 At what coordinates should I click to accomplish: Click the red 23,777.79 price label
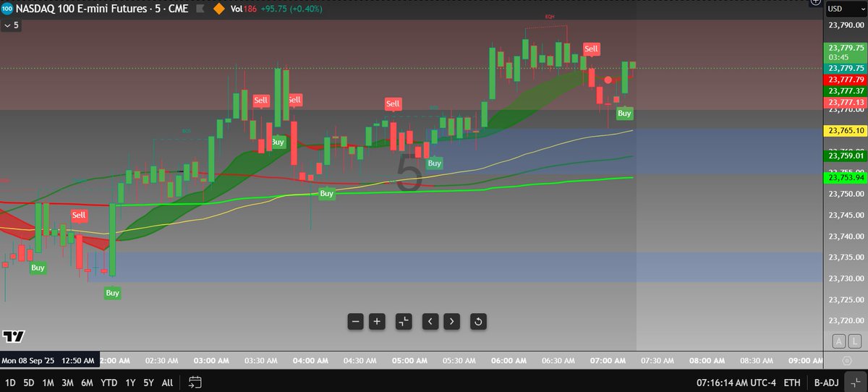point(845,80)
